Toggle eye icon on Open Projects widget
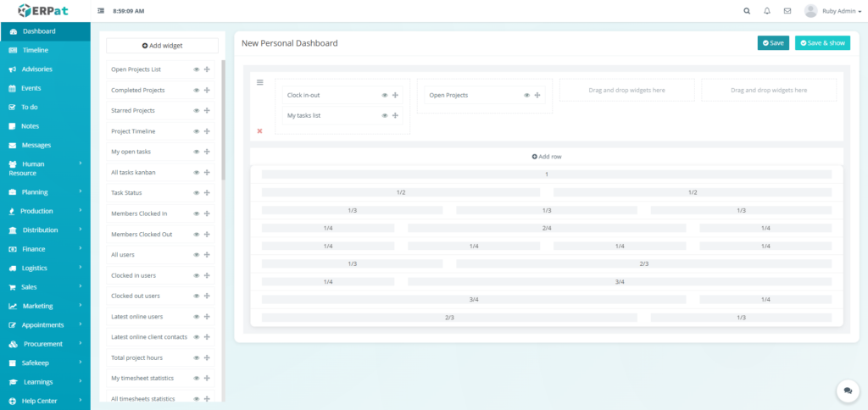868x410 pixels. [527, 95]
